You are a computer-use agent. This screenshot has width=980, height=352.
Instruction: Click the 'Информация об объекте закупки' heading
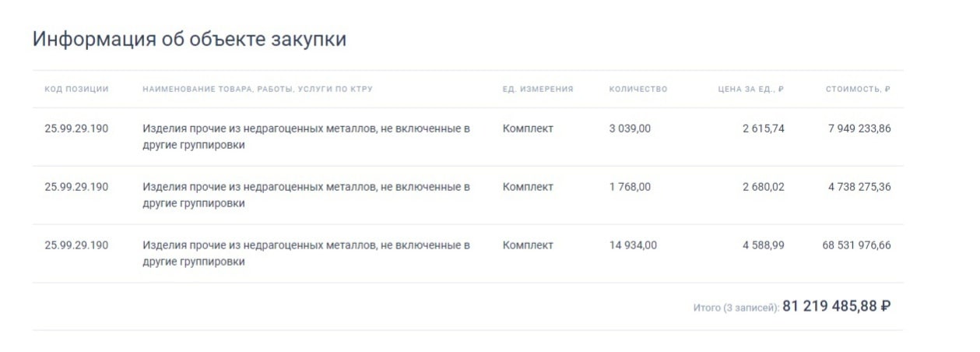[189, 40]
